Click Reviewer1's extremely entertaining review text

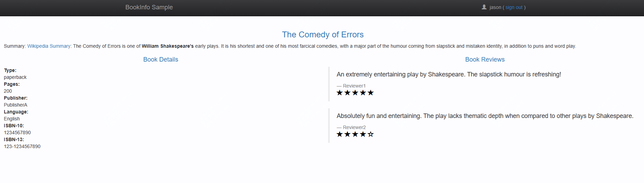[x=449, y=74]
